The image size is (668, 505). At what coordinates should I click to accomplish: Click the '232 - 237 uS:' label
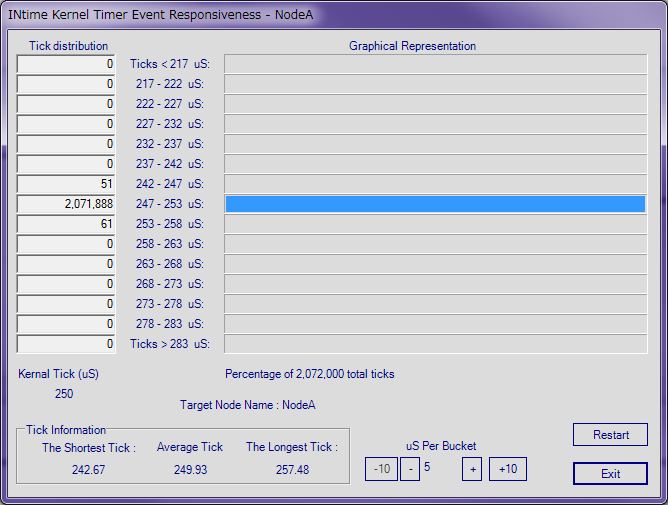170,144
